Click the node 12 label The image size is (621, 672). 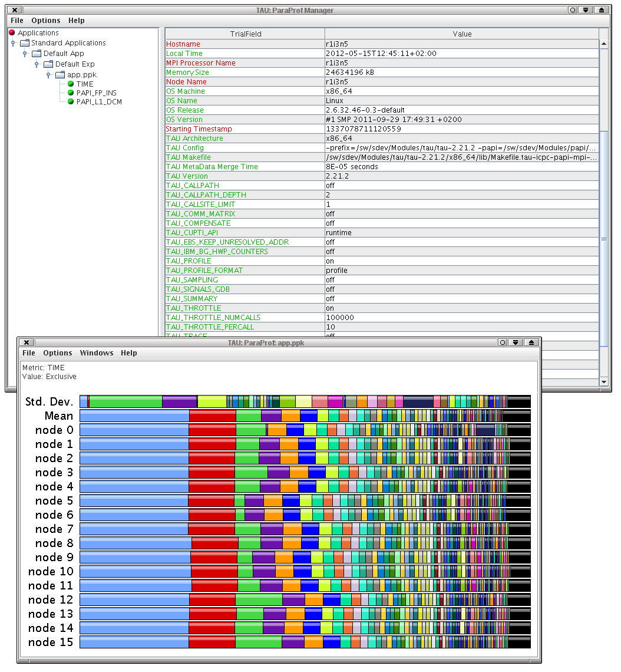51,599
